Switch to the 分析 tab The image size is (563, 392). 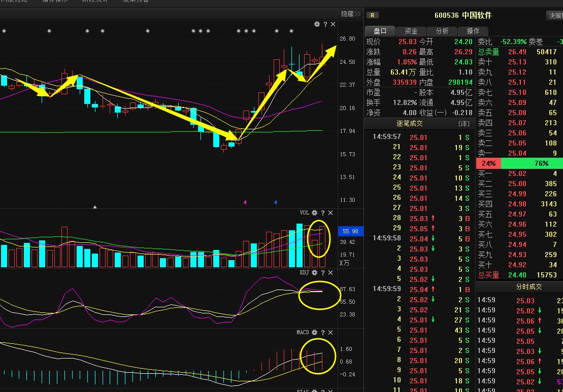point(442,31)
